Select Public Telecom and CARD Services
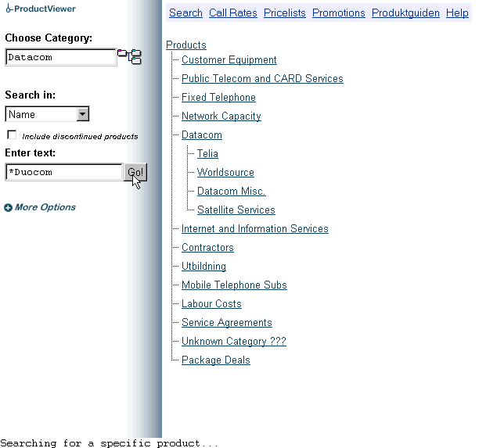This screenshot has width=486, height=448. coord(262,79)
